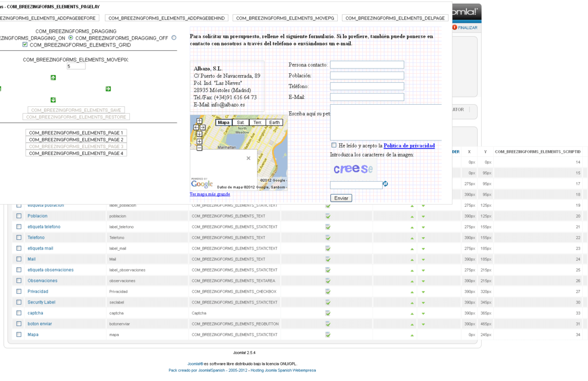Select the etiqueta mail row checkbox
588x381 pixels.
point(19,248)
